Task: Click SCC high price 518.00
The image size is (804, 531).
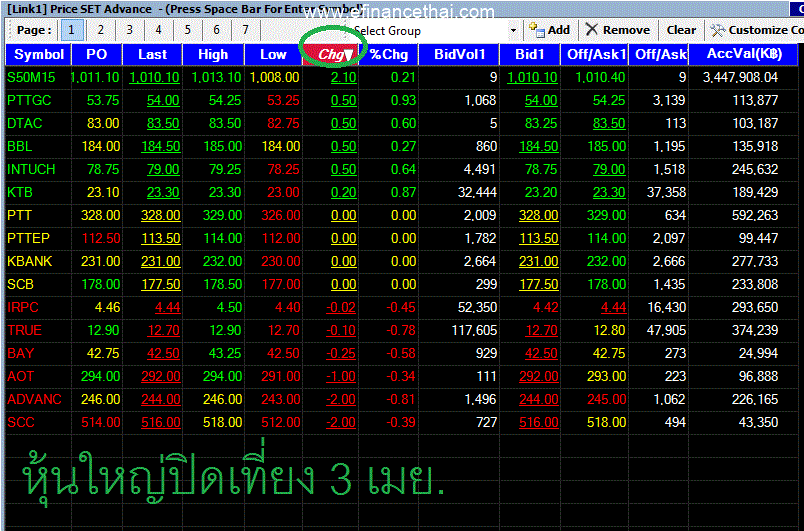Action: point(222,423)
